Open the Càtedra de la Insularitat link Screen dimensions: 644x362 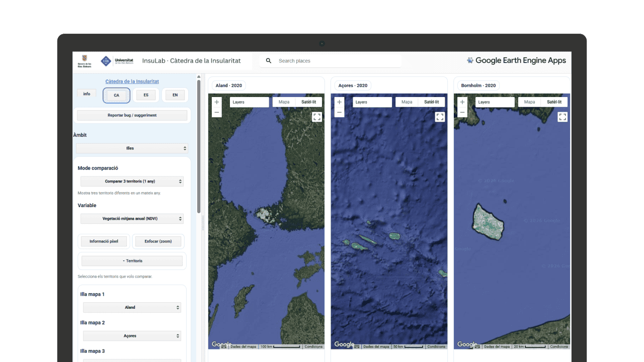point(132,81)
